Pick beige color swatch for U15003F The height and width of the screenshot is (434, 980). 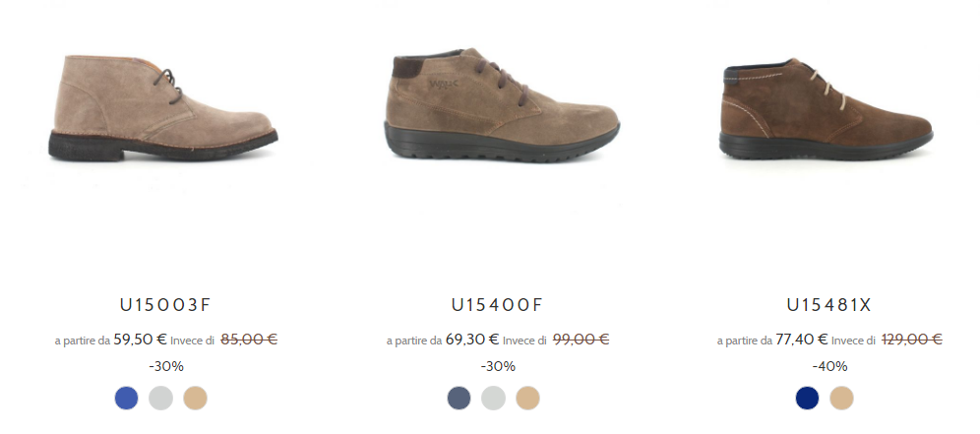[x=195, y=398]
